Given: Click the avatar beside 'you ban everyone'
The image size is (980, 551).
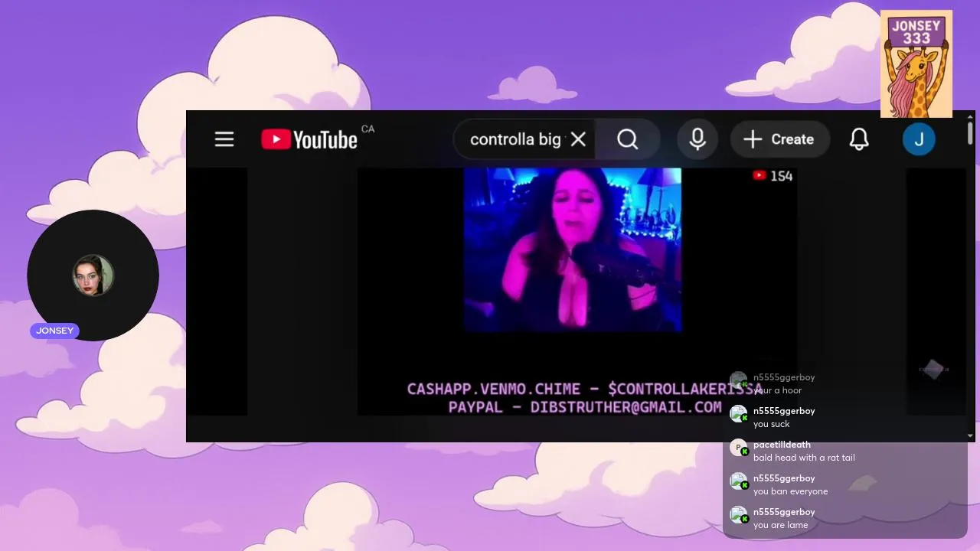Looking at the screenshot, I should 738,481.
